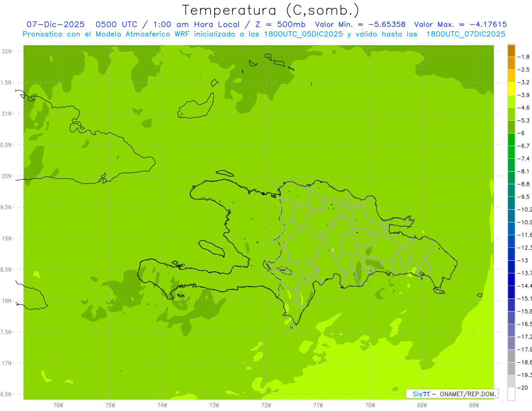Click the '68W' longitude axis label
Viewport: 532px width, 411px height.
coord(474,405)
